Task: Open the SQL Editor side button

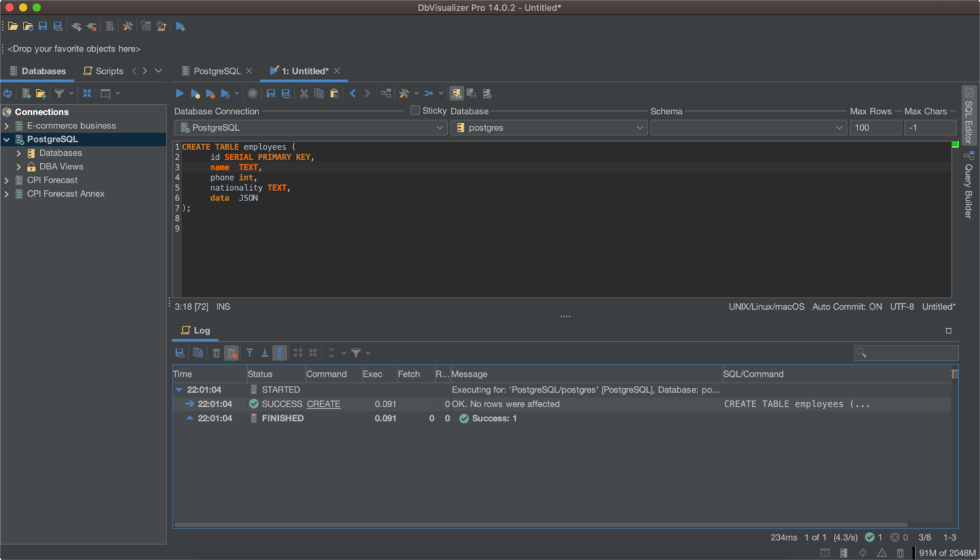Action: coord(969,115)
